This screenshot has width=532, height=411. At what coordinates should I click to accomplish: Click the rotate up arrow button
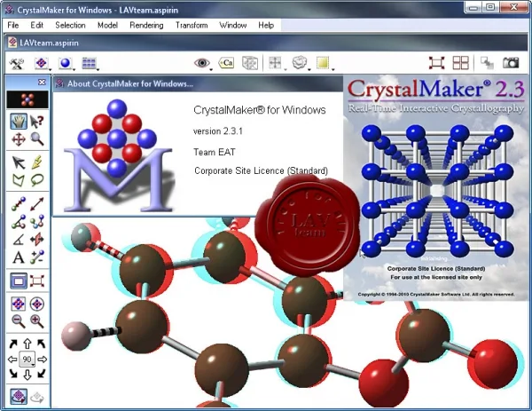pyautogui.click(x=27, y=344)
